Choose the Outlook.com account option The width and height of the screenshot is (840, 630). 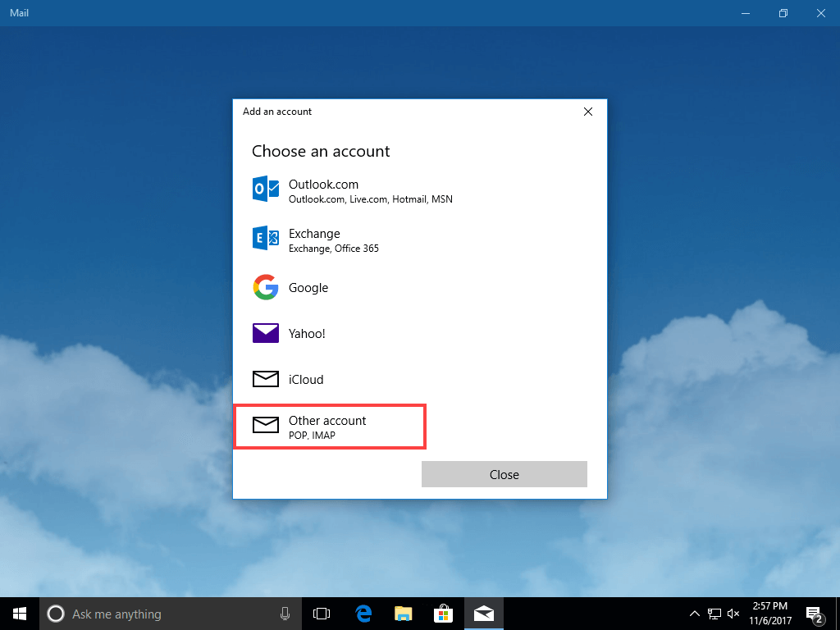click(419, 190)
